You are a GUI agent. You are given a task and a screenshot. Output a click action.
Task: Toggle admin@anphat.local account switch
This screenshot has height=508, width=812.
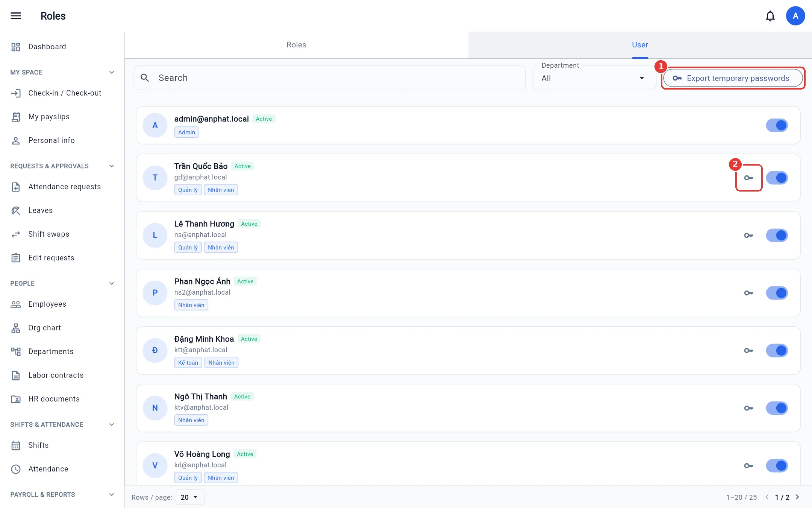777,125
